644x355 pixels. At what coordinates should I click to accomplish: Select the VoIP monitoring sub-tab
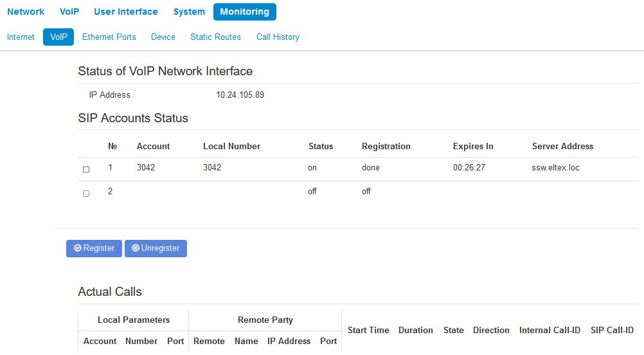point(58,37)
